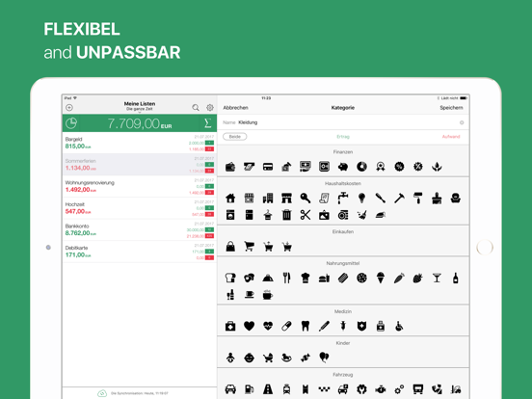
Task: Choose the heartbeat icon in Medizin
Action: (x=268, y=326)
